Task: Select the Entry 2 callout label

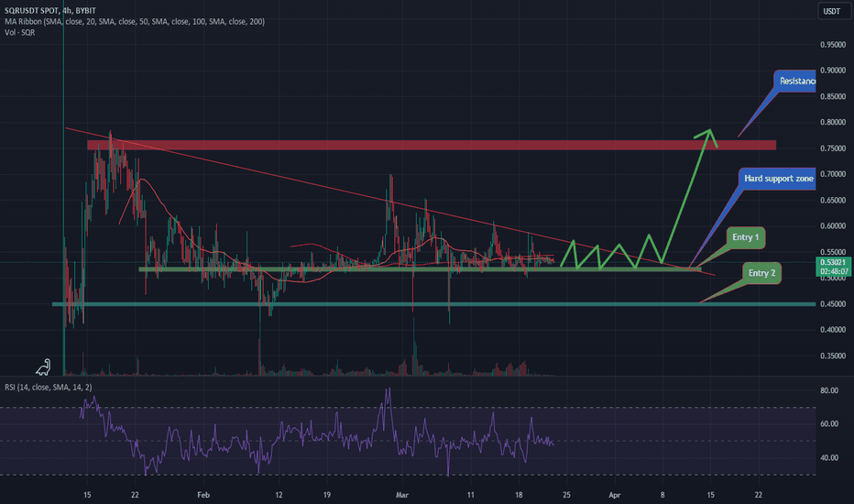Action: [761, 273]
